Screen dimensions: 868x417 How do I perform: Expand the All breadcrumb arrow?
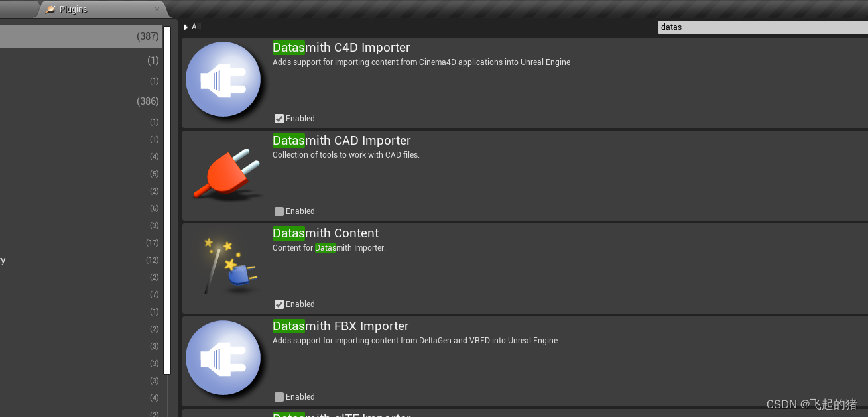[186, 27]
